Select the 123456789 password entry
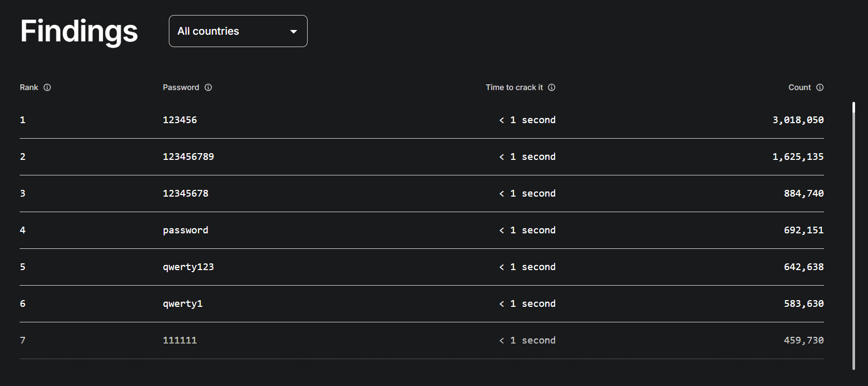The height and width of the screenshot is (386, 868). [x=189, y=157]
